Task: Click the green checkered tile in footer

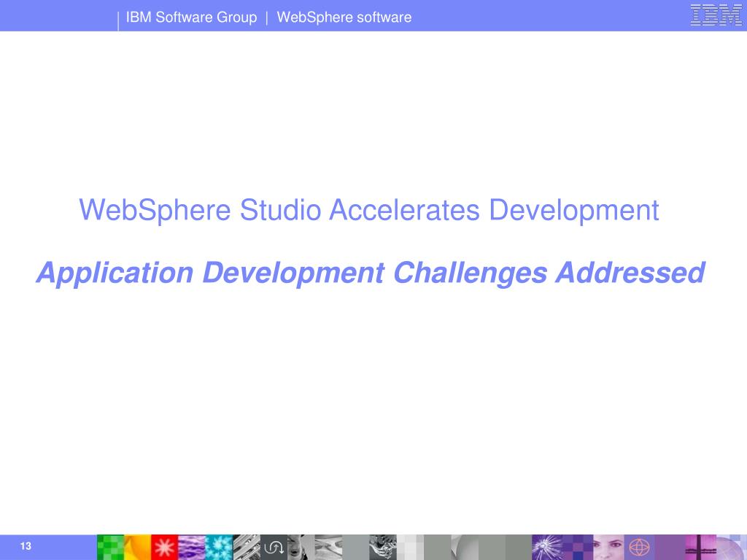Action: click(x=111, y=547)
